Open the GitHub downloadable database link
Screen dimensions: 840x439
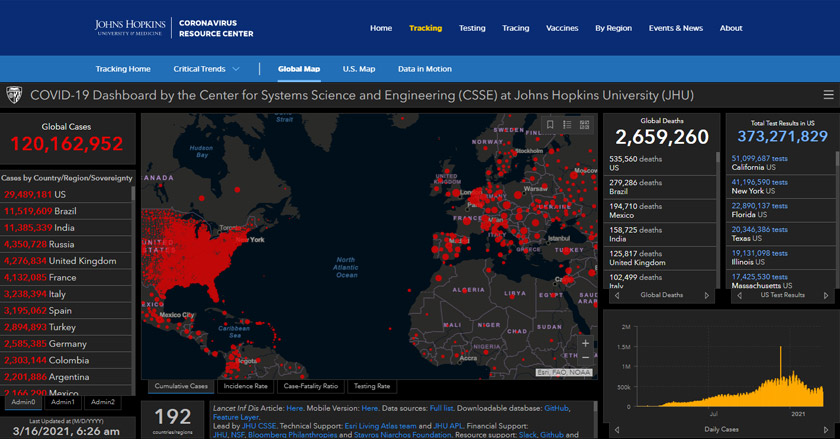556,408
